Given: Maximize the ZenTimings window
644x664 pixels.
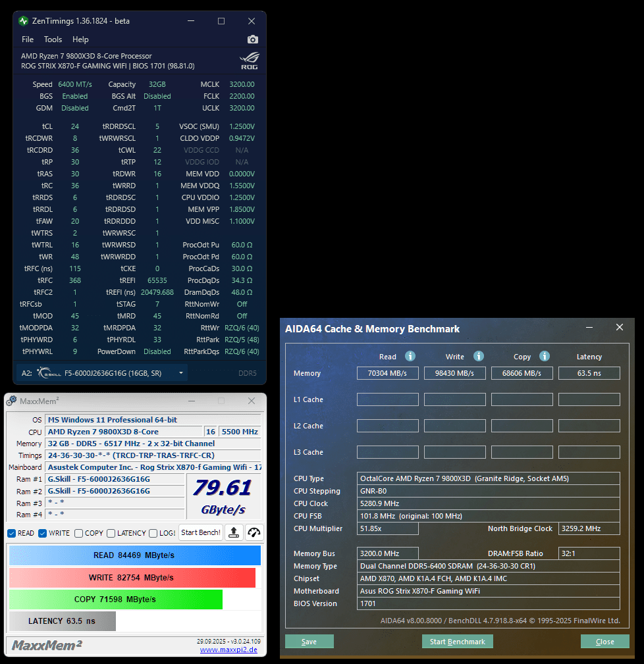Looking at the screenshot, I should tap(221, 21).
